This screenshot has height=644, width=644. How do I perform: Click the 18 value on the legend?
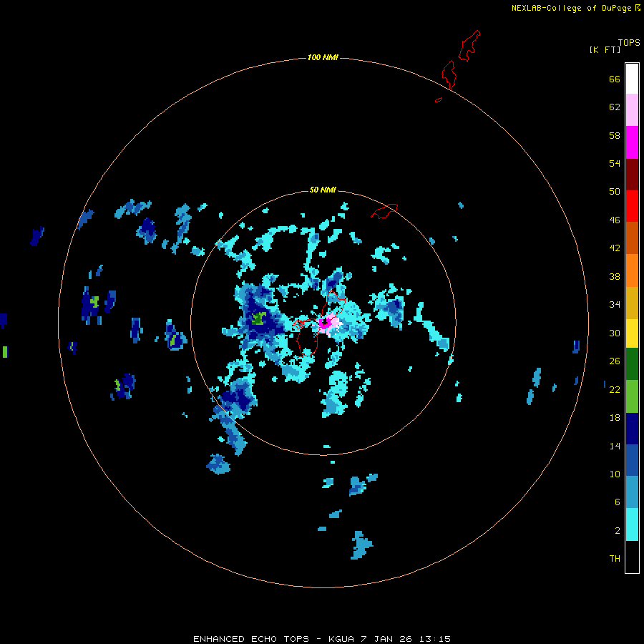tap(615, 418)
